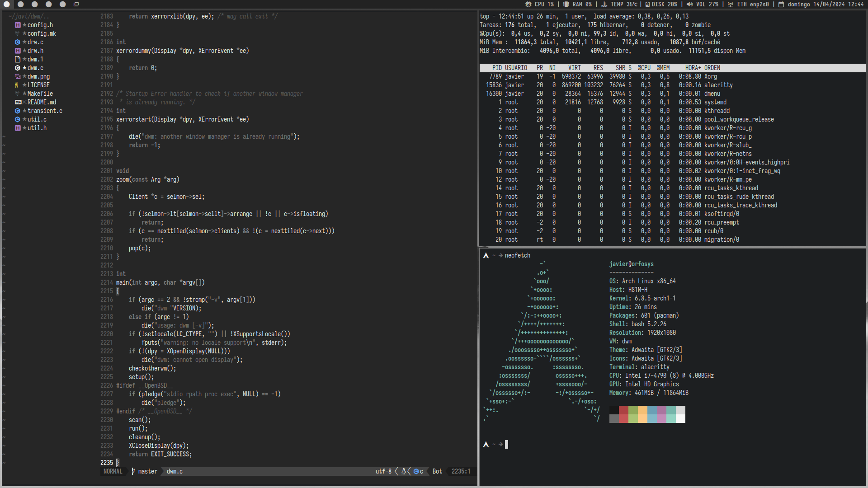Click the H icon beside util.h
Viewport: 868px width, 488px height.
click(18, 128)
